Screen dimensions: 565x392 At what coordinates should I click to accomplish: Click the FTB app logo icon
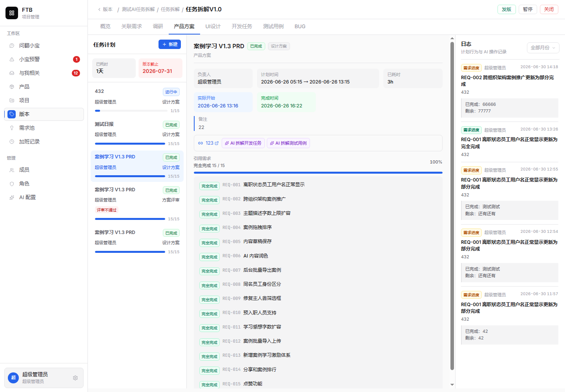12,13
